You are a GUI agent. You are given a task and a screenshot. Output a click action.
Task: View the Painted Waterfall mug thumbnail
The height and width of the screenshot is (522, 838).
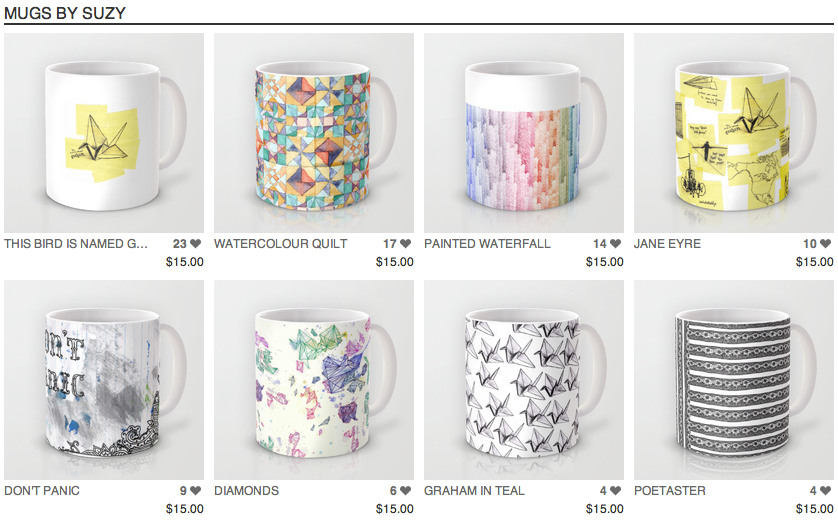click(x=524, y=133)
